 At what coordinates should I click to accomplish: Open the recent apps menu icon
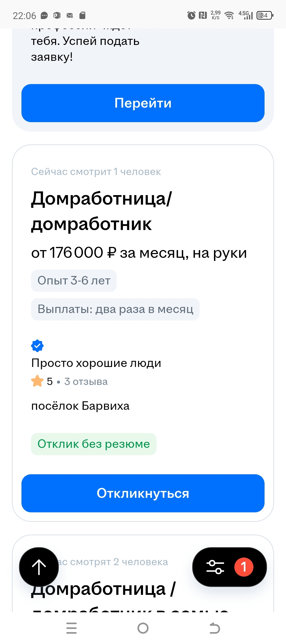pyautogui.click(x=71, y=628)
